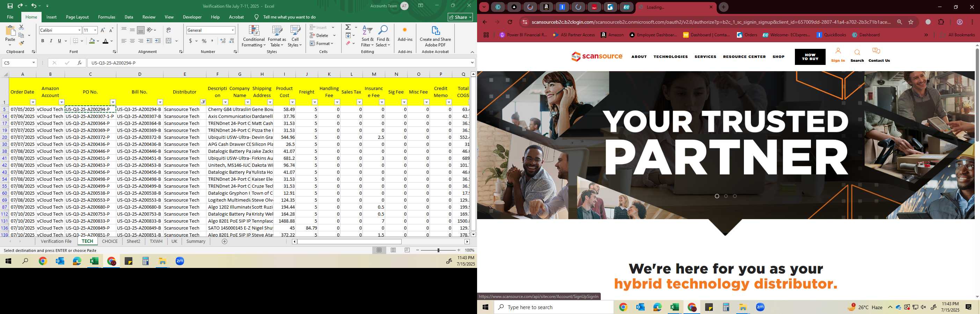Image resolution: width=980 pixels, height=314 pixels.
Task: Open TECHNOLOGIES in ScanSource navigation
Action: click(670, 57)
